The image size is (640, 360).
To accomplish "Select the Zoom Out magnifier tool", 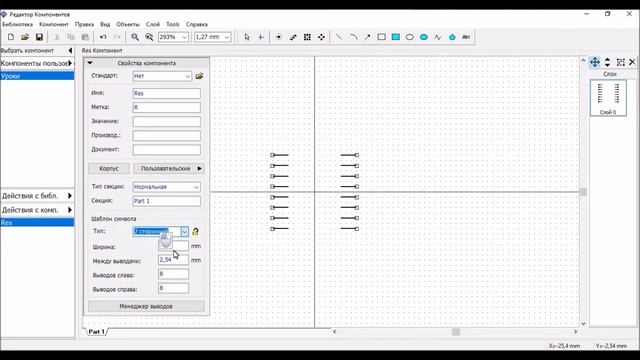I will pos(149,37).
